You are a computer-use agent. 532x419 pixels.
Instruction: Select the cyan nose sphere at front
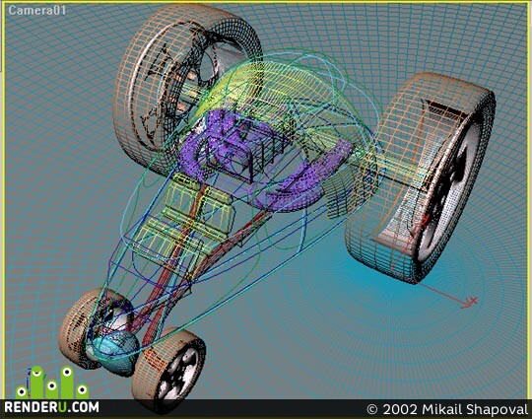point(113,353)
